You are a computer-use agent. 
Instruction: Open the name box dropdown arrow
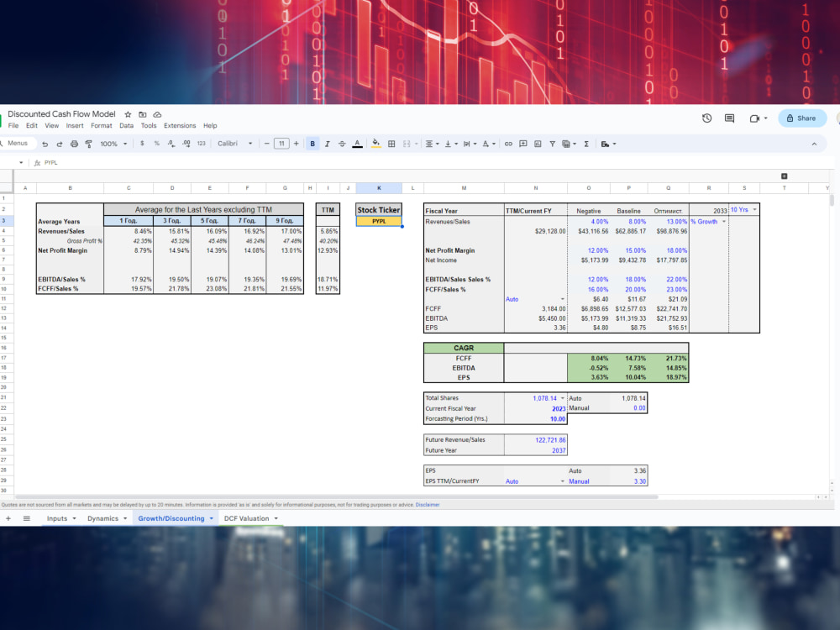click(21, 162)
